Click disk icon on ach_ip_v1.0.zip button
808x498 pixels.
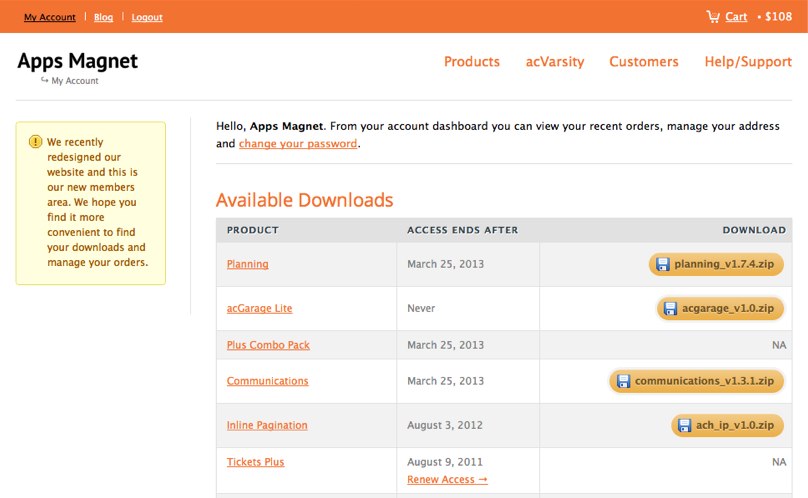coord(684,425)
